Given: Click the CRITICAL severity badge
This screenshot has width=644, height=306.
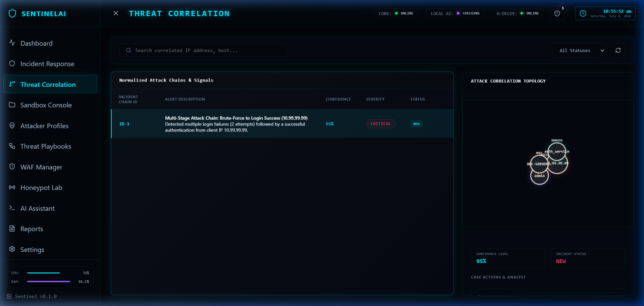Looking at the screenshot, I should 381,124.
